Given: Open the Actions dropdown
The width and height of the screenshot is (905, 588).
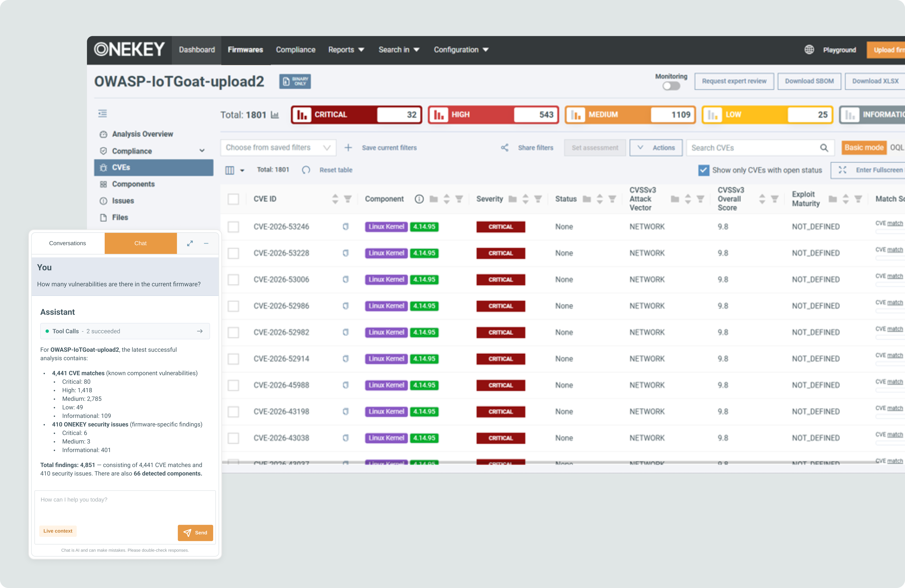Looking at the screenshot, I should pyautogui.click(x=656, y=148).
